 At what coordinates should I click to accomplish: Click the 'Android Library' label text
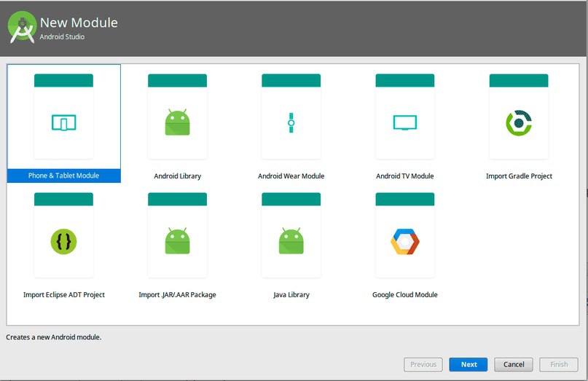[x=177, y=176]
